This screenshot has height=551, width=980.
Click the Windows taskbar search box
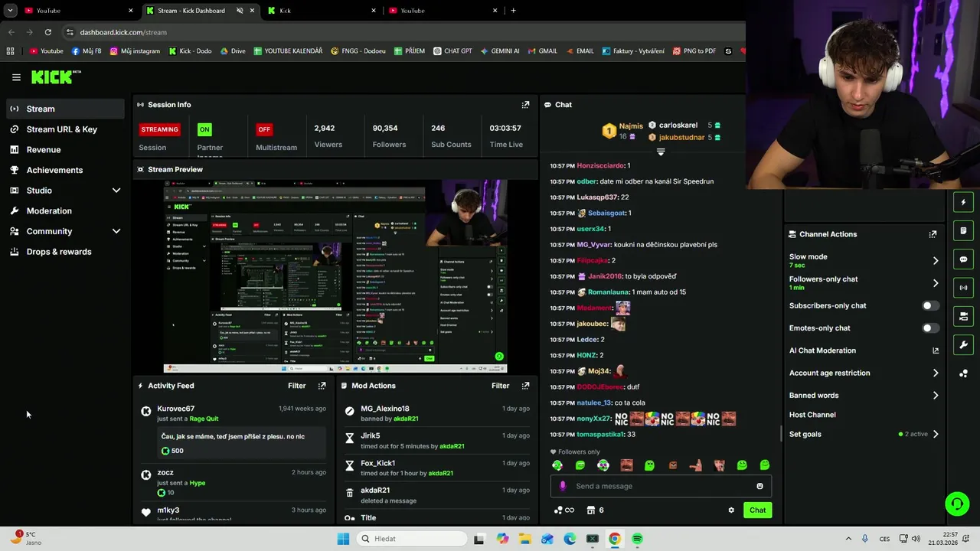(x=412, y=539)
